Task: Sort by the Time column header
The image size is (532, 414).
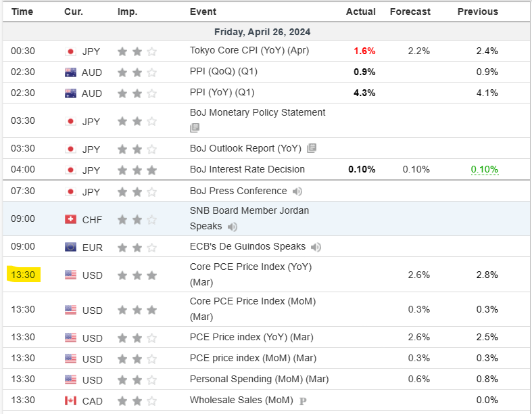Action: tap(22, 11)
